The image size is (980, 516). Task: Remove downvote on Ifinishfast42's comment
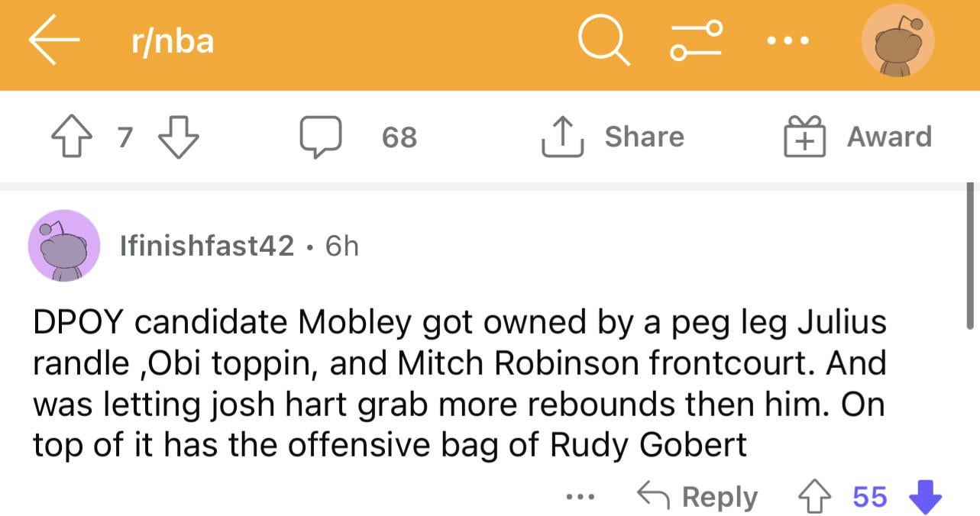click(925, 497)
